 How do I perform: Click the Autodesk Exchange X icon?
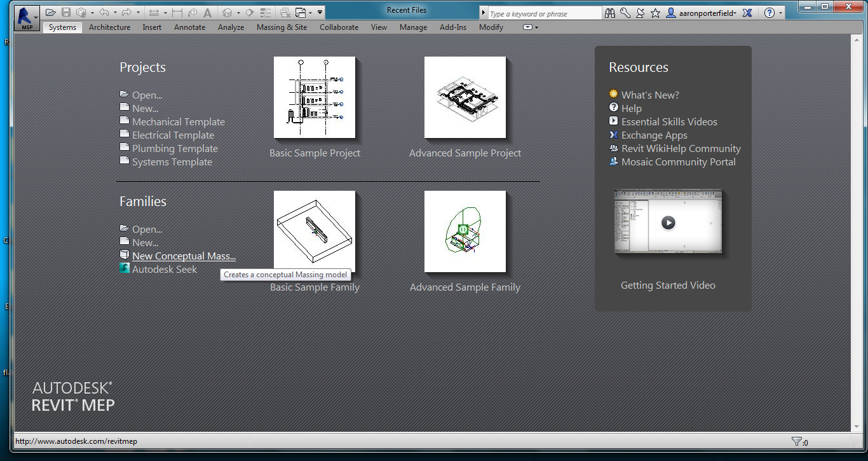(x=747, y=13)
